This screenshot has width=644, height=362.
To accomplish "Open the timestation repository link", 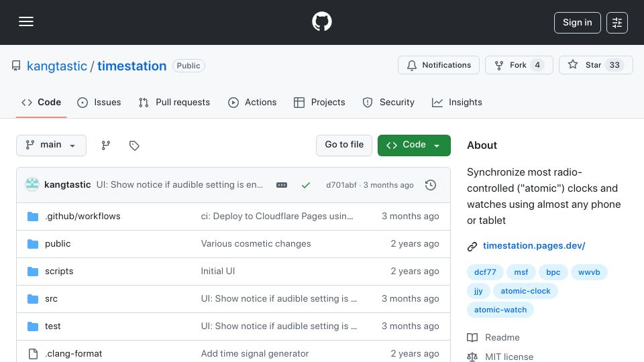I will tap(132, 66).
